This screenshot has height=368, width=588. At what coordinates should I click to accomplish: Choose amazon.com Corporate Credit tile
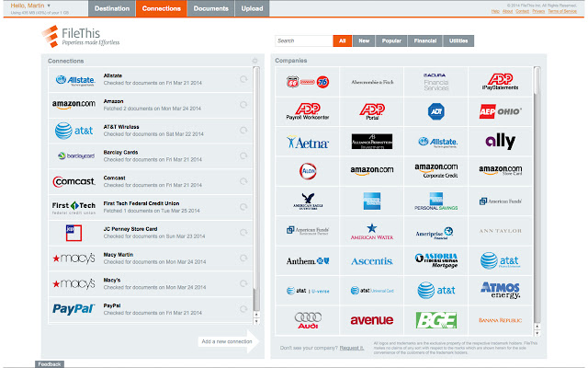436,171
